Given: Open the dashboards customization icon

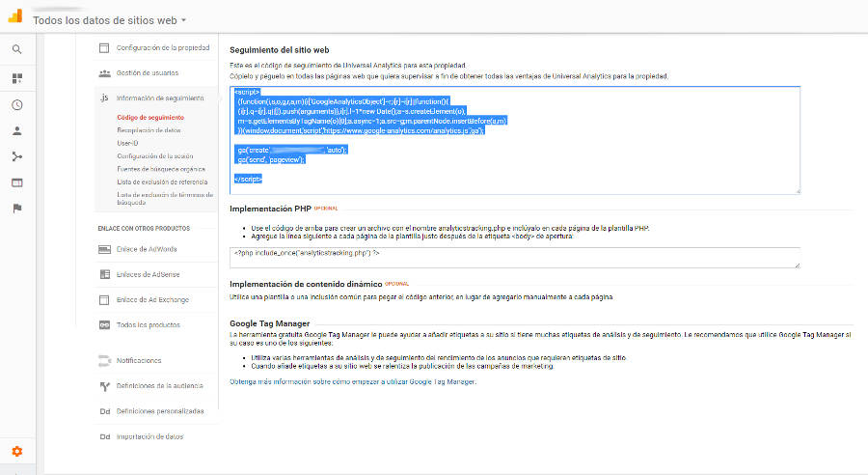Looking at the screenshot, I should click(x=17, y=78).
